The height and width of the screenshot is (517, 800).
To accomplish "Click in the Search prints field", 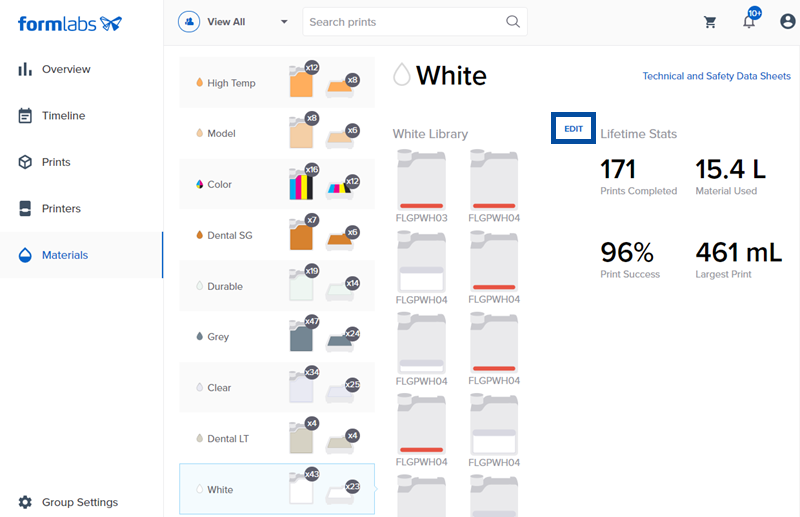I will click(415, 22).
